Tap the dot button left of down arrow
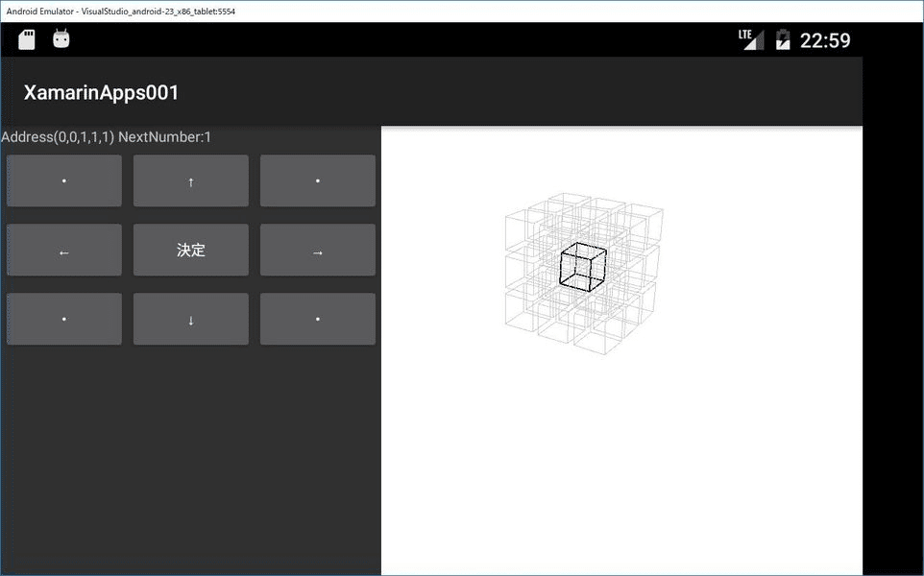924x576 pixels. point(64,319)
